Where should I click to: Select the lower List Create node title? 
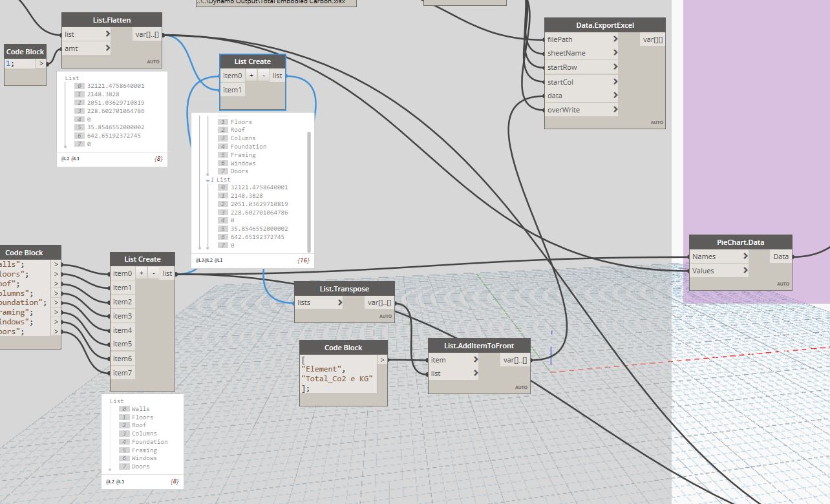142,259
